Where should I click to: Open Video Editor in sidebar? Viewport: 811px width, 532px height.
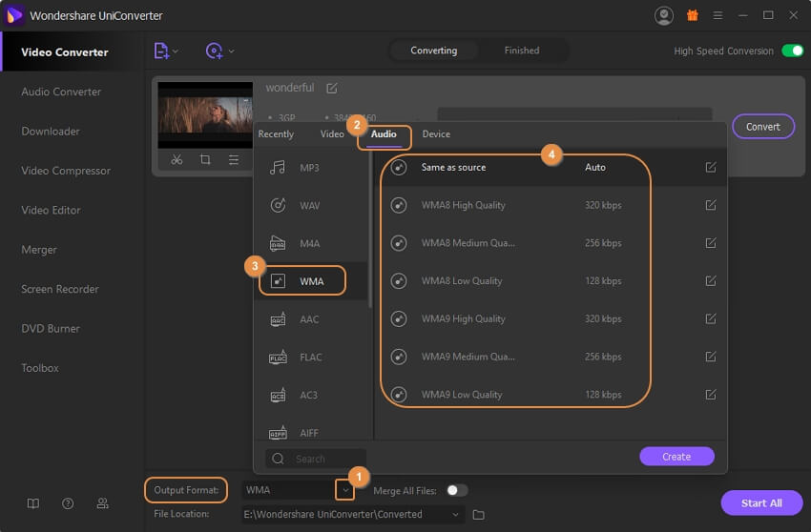pyautogui.click(x=51, y=211)
